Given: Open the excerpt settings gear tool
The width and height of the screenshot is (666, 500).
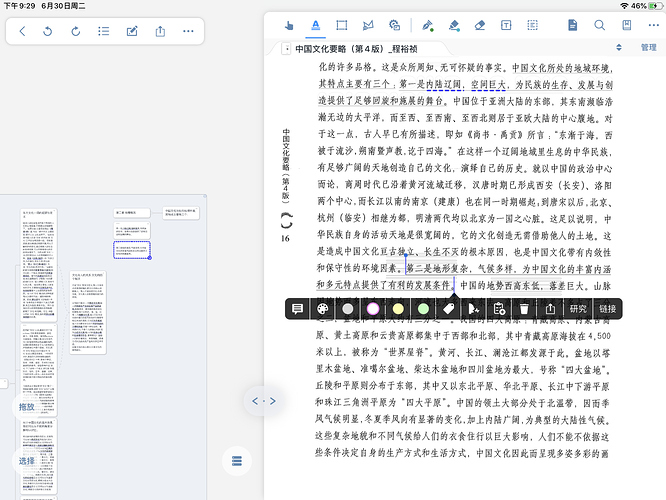Looking at the screenshot, I should [395, 25].
